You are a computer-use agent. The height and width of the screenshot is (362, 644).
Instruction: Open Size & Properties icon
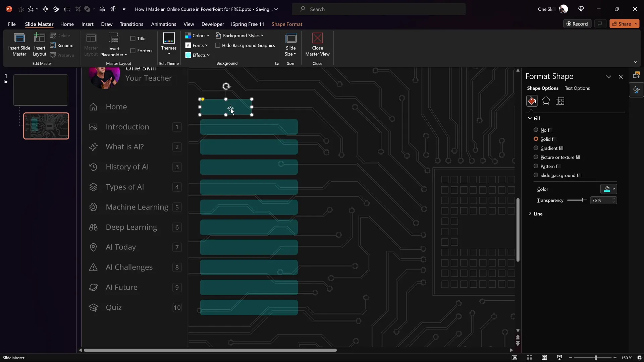560,101
